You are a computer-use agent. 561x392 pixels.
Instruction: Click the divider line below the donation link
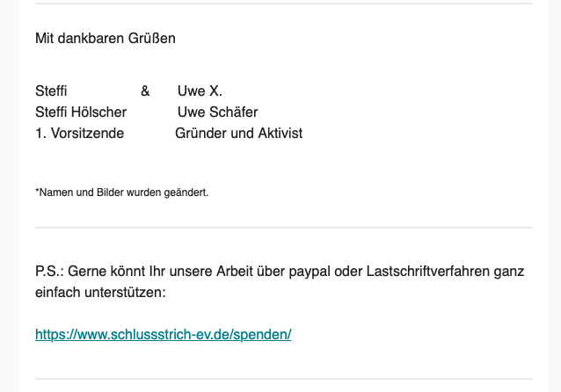coord(284,379)
